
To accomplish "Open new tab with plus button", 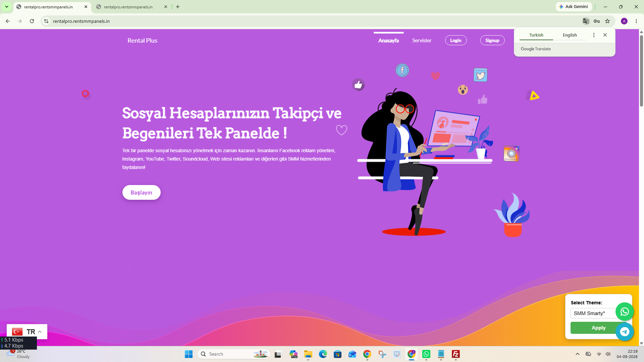I will coord(178,7).
